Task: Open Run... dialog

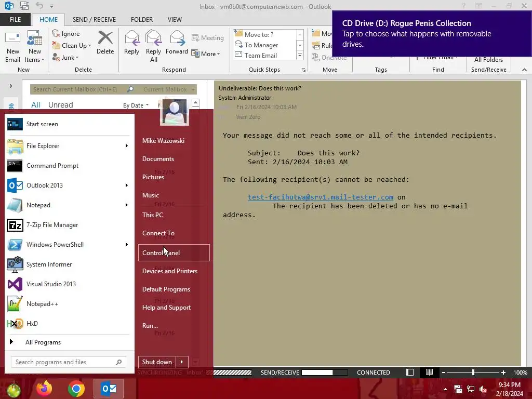Action: click(x=174, y=325)
